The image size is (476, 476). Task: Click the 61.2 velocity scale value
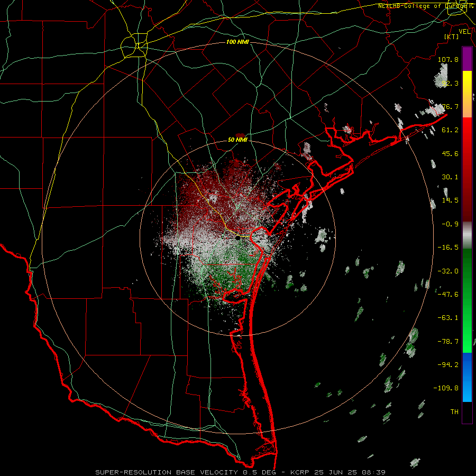(450, 130)
